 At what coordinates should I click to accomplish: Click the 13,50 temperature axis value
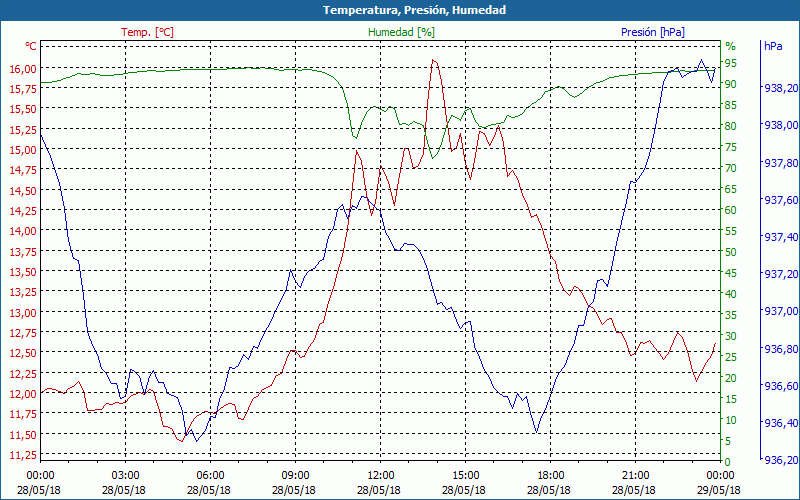pos(22,271)
